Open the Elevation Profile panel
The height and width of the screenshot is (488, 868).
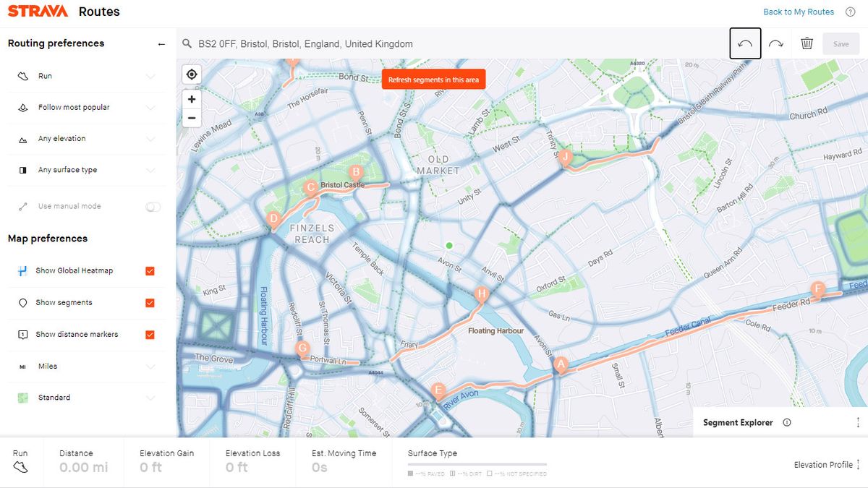(x=825, y=464)
